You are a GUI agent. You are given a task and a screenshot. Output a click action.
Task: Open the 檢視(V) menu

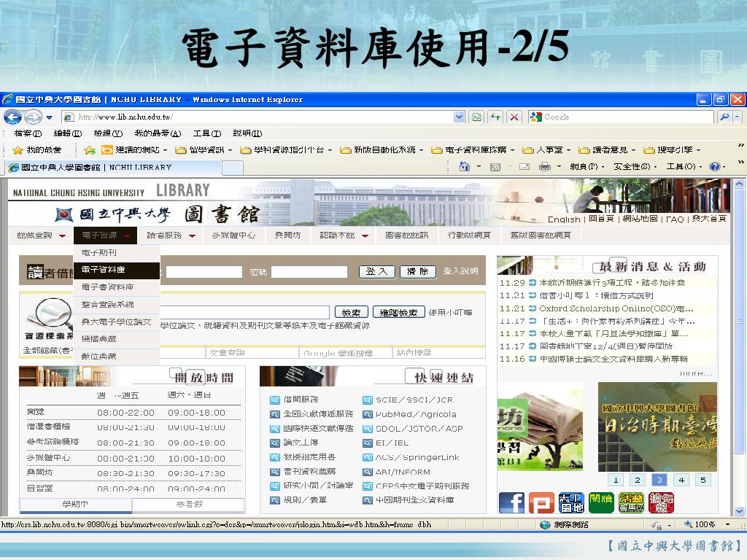point(108,133)
